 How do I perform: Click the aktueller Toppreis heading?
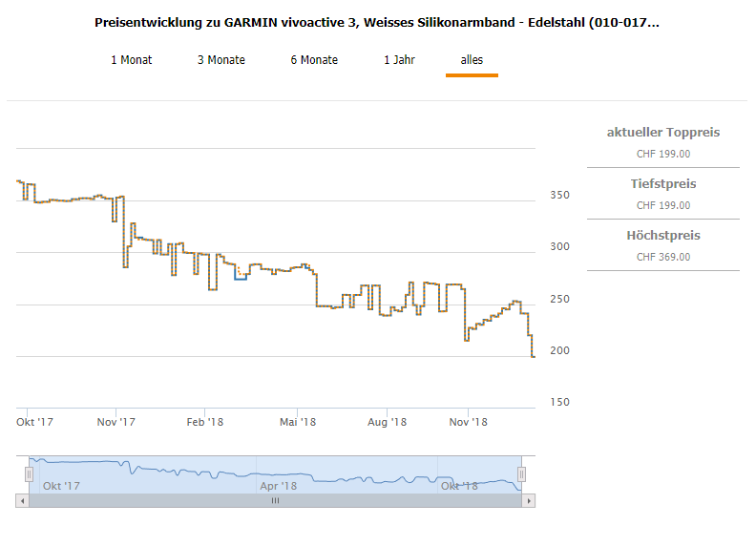coord(663,132)
